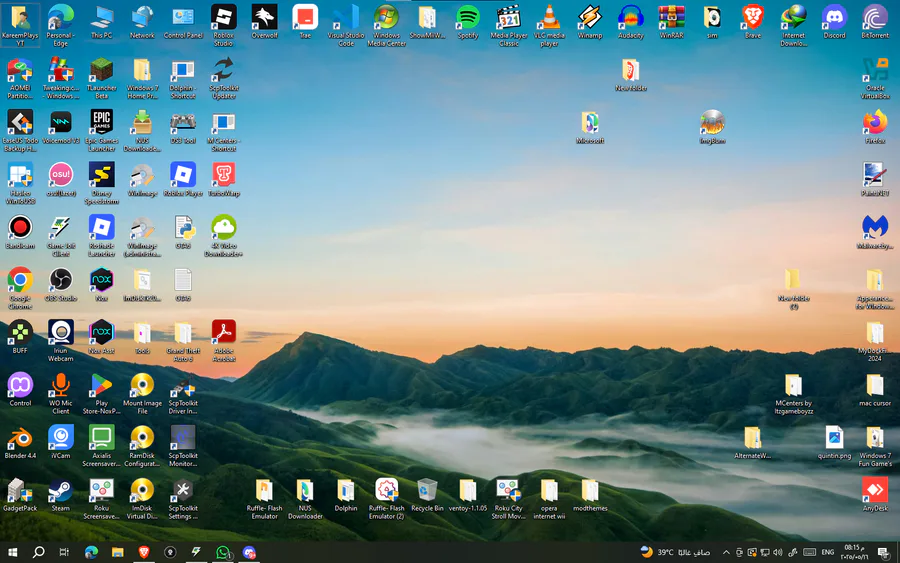This screenshot has height=563, width=900.
Task: Select the Roblox Player icon
Action: (183, 180)
